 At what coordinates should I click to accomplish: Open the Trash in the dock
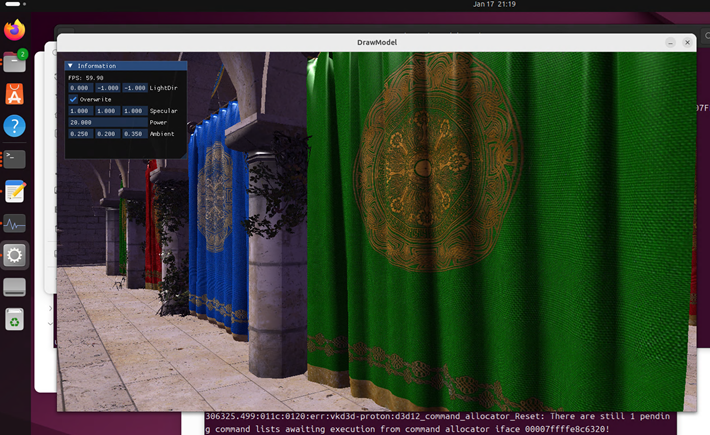pyautogui.click(x=15, y=319)
